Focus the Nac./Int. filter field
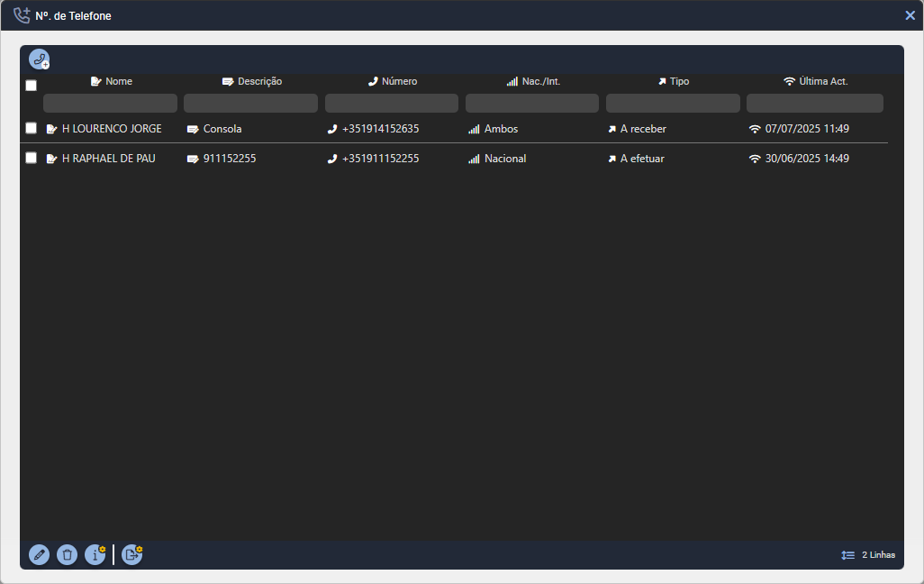This screenshot has width=924, height=584. click(x=532, y=104)
